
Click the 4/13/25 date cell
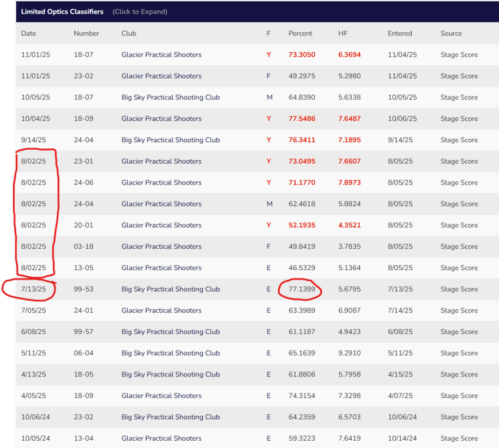coord(34,374)
